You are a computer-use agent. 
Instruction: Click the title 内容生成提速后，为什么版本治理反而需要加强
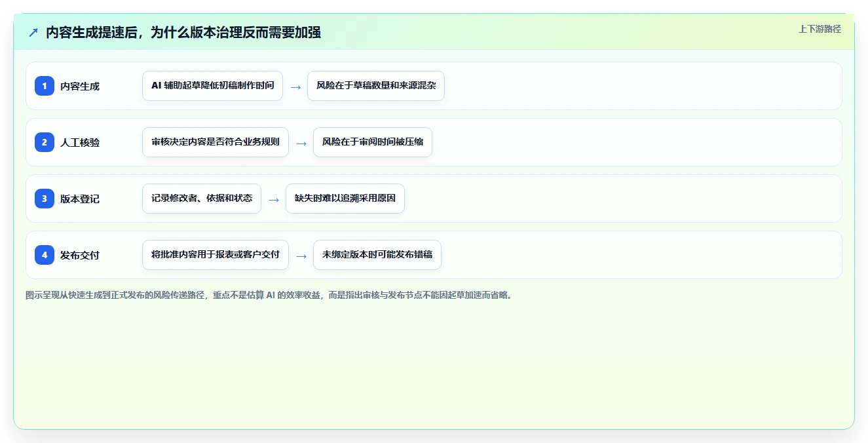183,32
